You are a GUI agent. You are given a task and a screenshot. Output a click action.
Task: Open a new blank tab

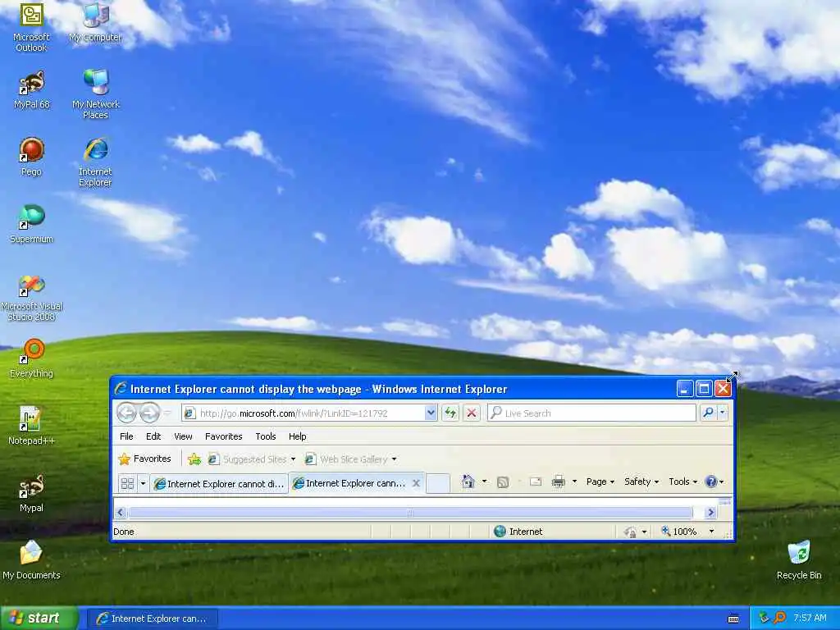click(438, 483)
